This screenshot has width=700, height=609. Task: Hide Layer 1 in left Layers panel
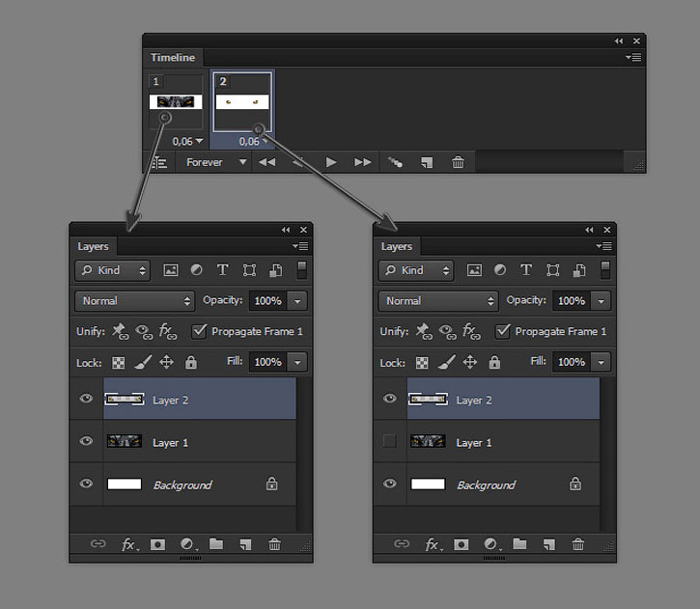point(86,441)
